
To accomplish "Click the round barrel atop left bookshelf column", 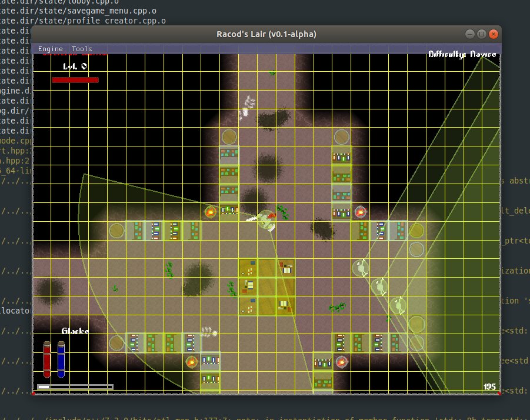I will (229, 137).
